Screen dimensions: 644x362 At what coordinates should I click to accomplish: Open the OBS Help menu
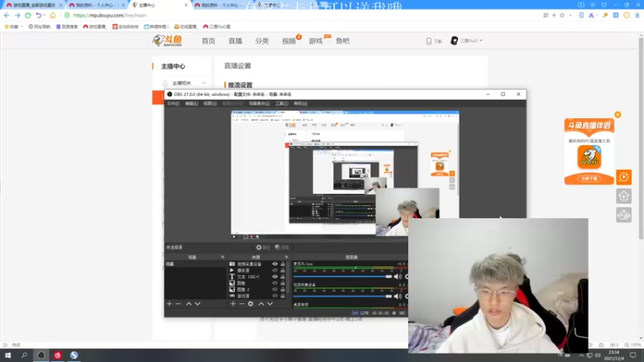(x=300, y=104)
